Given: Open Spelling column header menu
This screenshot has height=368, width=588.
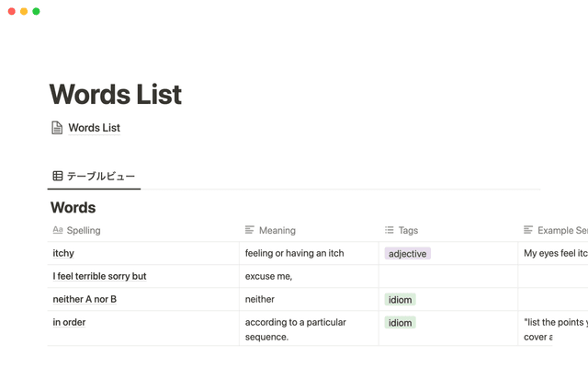Looking at the screenshot, I should tap(84, 230).
